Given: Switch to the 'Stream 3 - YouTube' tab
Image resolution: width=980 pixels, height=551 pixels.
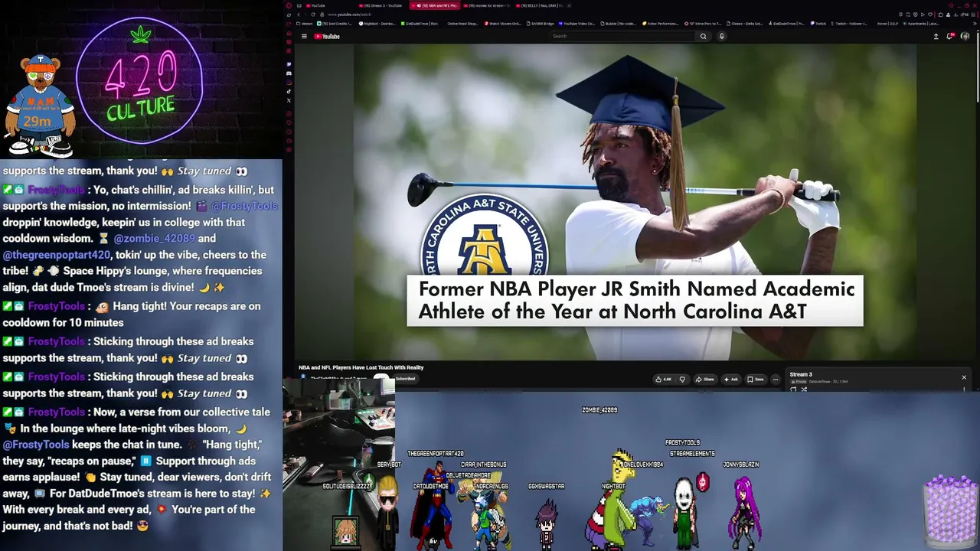Looking at the screenshot, I should point(381,5).
